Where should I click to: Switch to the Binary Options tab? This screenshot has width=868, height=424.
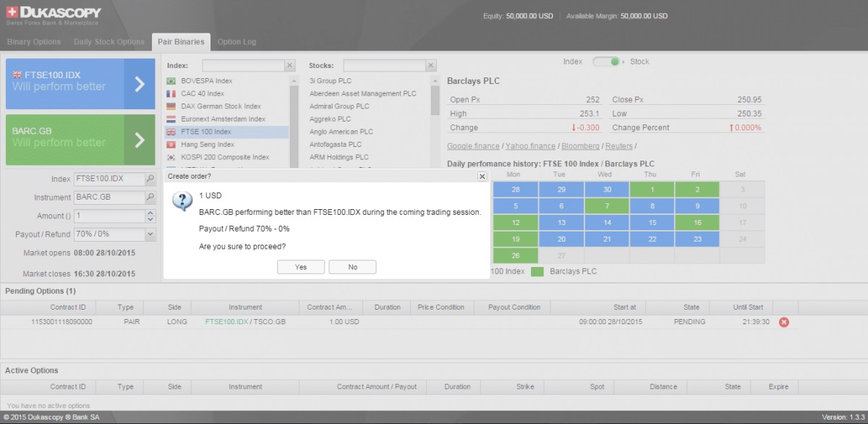click(x=34, y=42)
